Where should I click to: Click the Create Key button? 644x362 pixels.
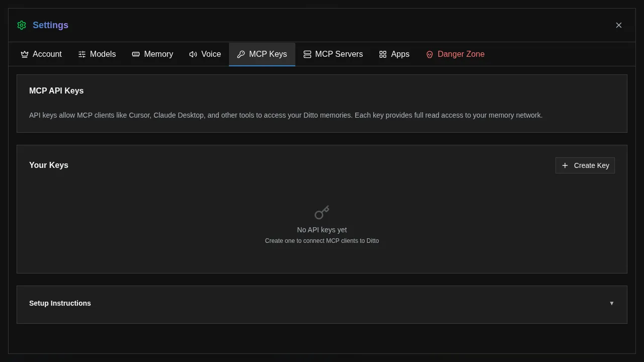[x=585, y=165]
